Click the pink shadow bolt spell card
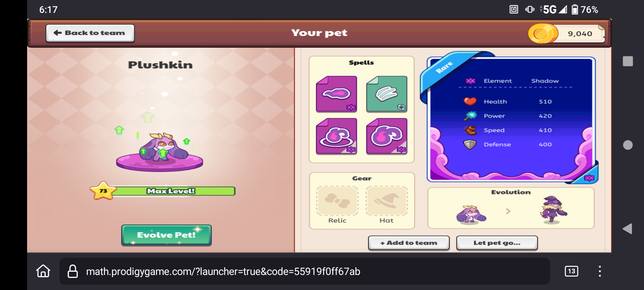Image resolution: width=644 pixels, height=290 pixels. pos(336,94)
